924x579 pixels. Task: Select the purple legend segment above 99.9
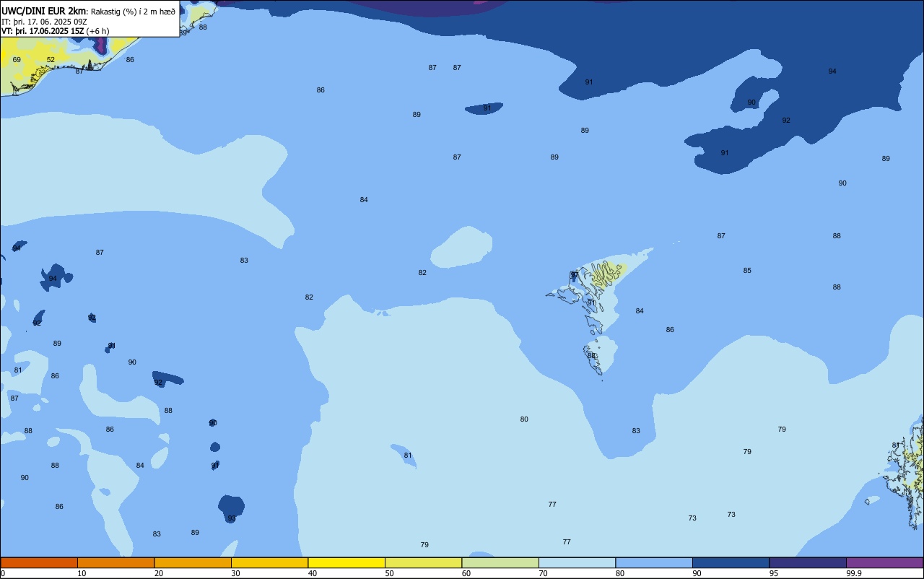884,562
